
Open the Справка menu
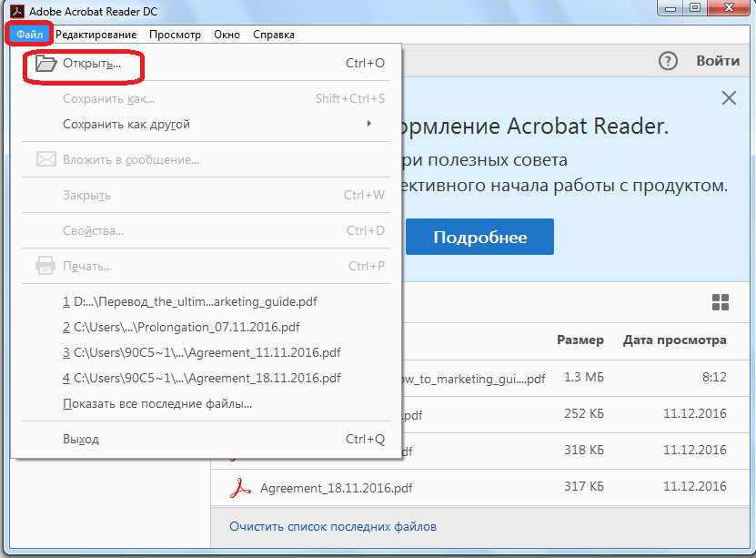[x=273, y=35]
